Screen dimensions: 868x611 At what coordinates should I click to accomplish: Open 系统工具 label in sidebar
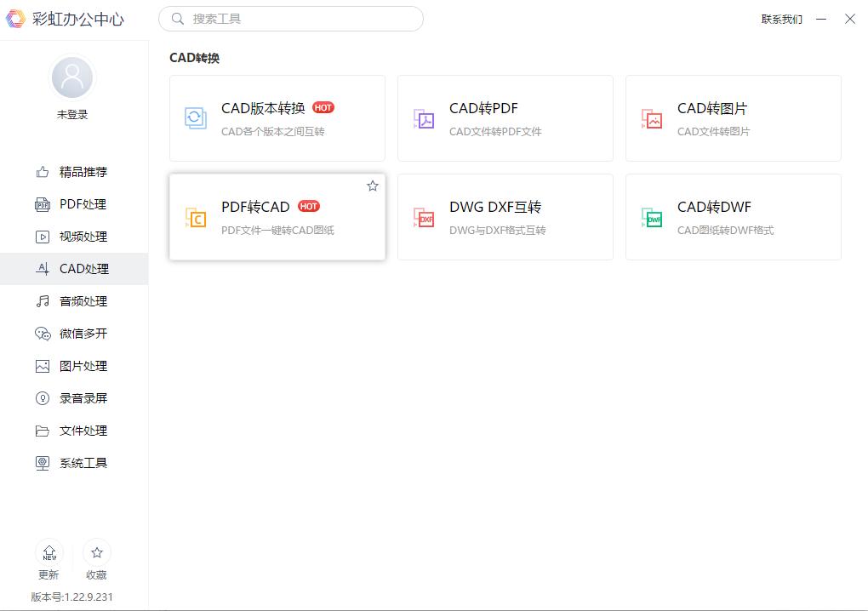tap(83, 463)
